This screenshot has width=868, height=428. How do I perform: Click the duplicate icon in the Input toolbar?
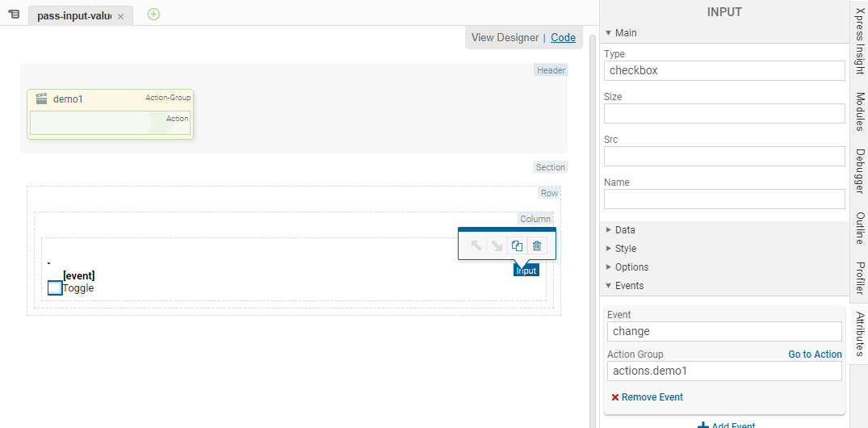[517, 245]
